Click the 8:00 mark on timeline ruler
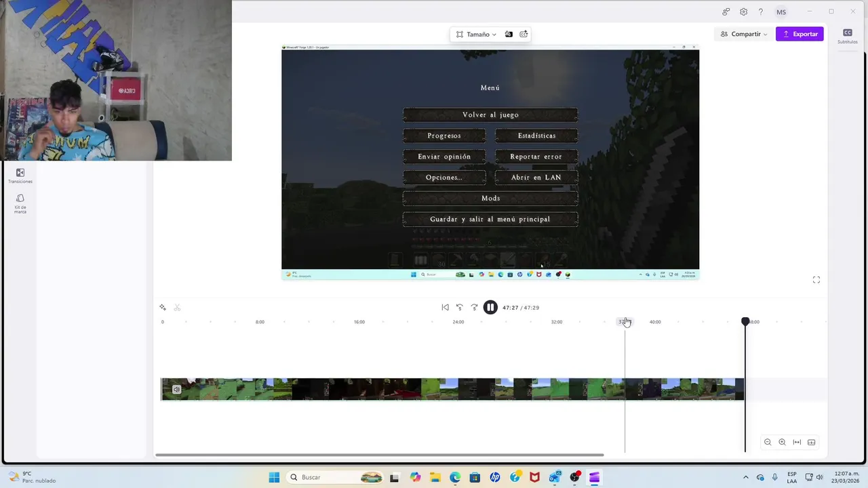The image size is (868, 488). 260,322
